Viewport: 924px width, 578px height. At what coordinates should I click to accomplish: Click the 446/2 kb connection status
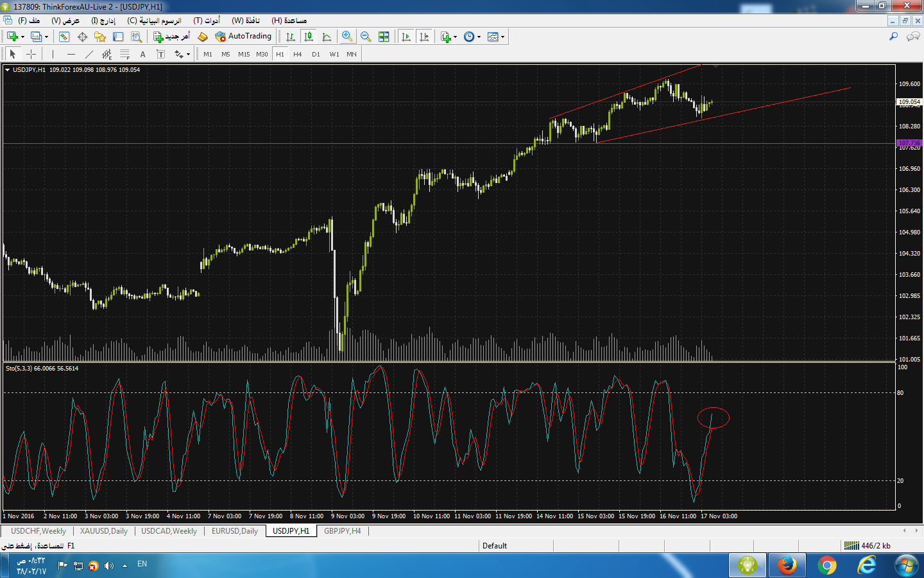868,546
